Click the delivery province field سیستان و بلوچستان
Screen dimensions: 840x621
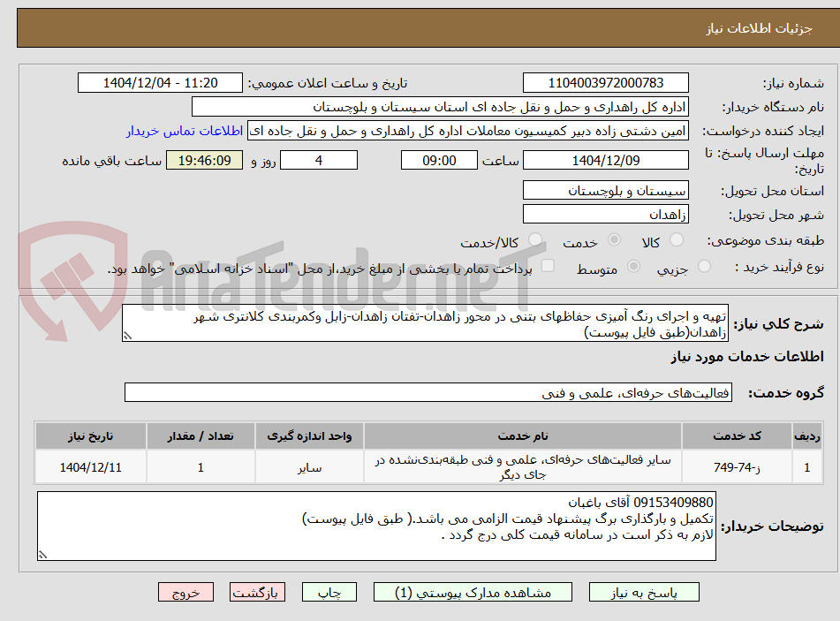(605, 191)
